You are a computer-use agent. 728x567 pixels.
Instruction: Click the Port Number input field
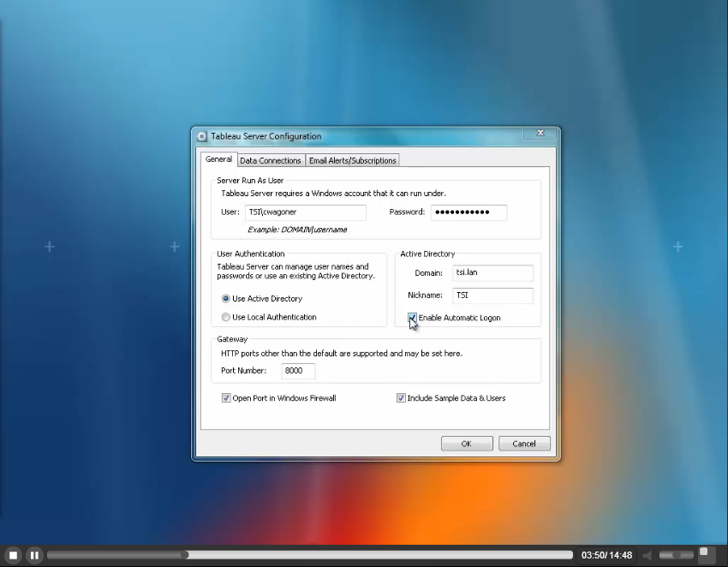click(x=298, y=371)
